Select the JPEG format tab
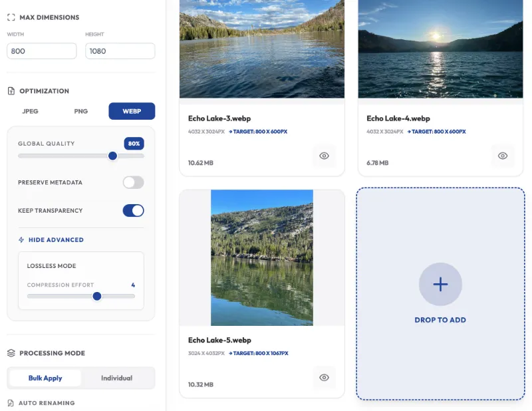Screen dimensions: 532x411 click(x=30, y=111)
